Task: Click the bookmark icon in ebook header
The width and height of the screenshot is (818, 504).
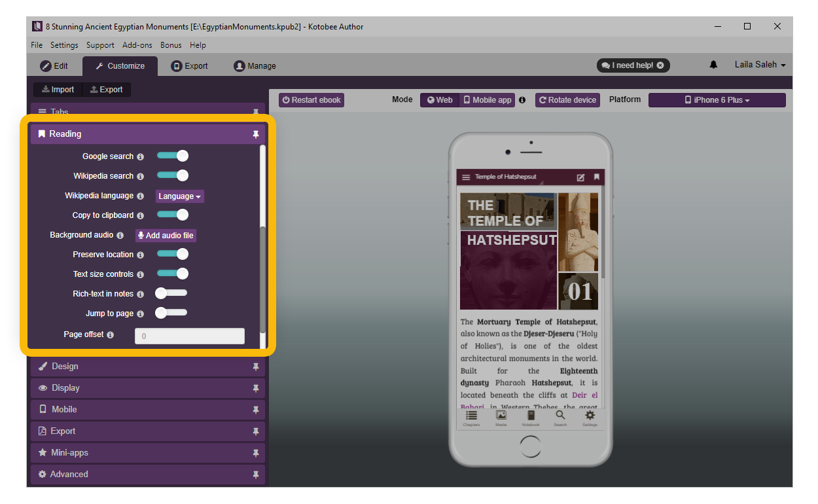Action: point(596,177)
